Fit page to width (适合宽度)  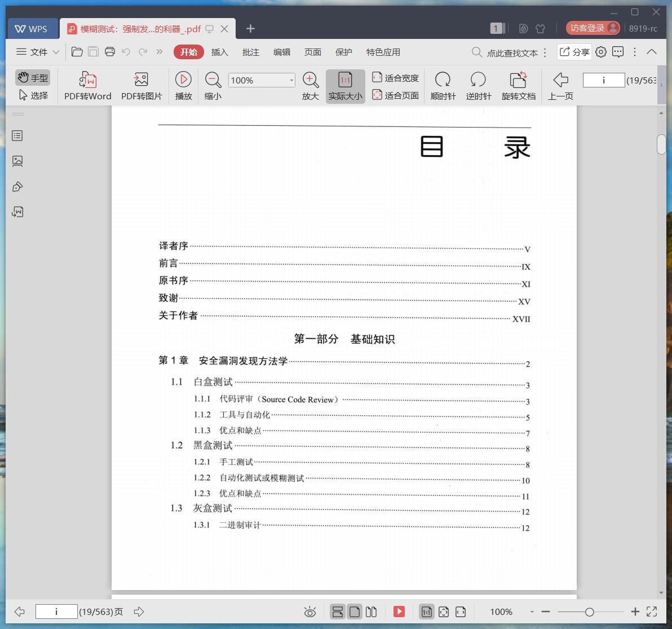pyautogui.click(x=395, y=78)
